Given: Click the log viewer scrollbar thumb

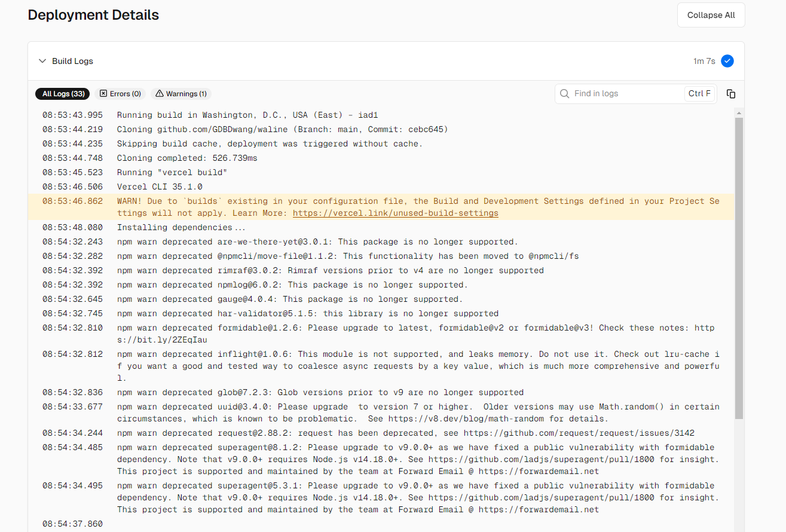Looking at the screenshot, I should coord(739,268).
